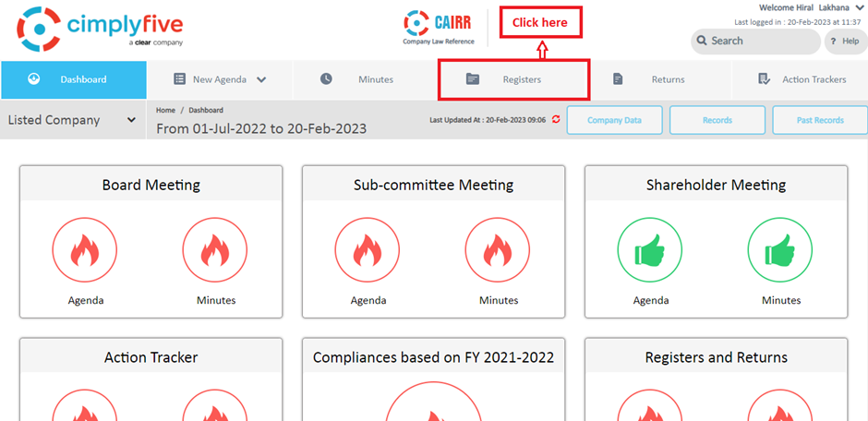Open Sub-committee Meeting Agenda fire icon
Screen dimensions: 868x421
pyautogui.click(x=368, y=249)
